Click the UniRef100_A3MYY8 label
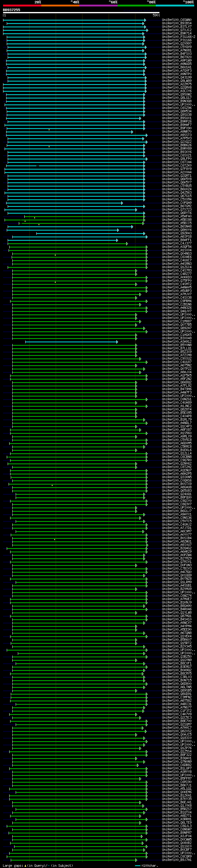197x868 pixels. [x=177, y=771]
